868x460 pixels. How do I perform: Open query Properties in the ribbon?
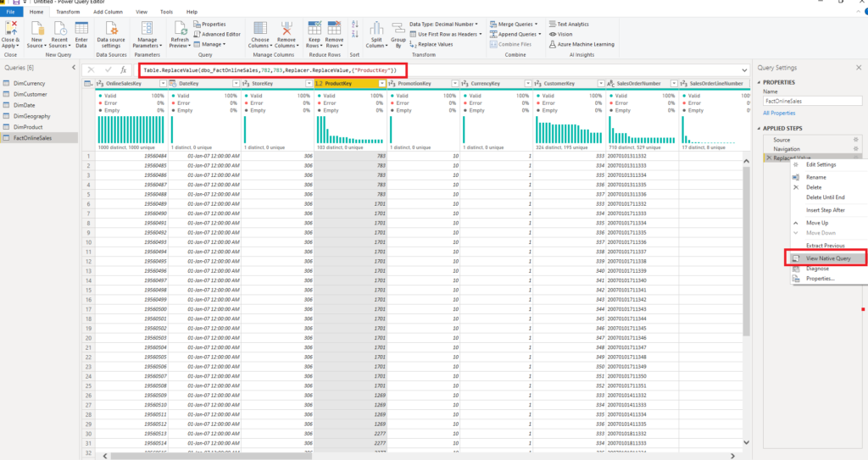point(210,25)
